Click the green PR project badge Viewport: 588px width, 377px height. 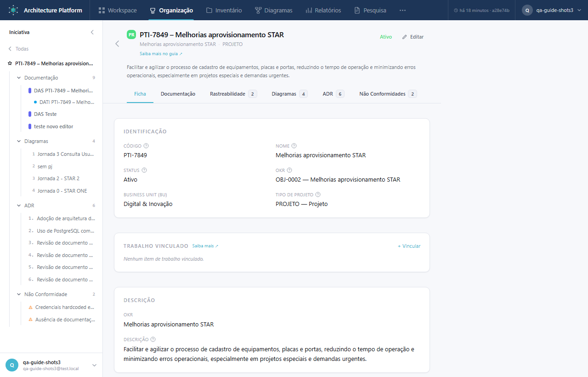131,34
